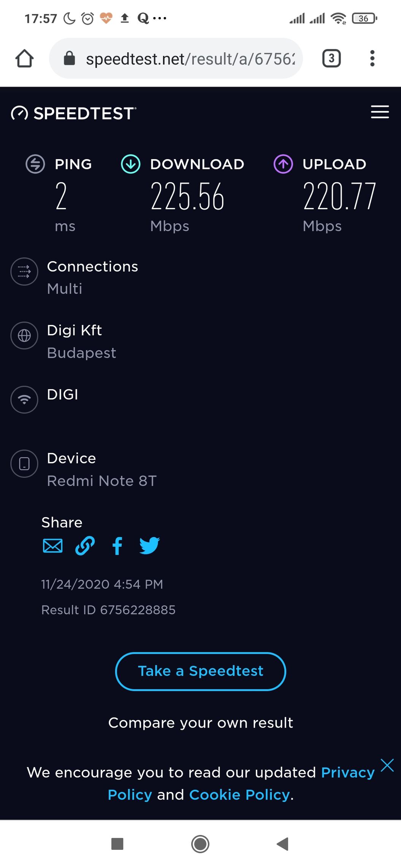Tap the download arrow icon

point(131,164)
